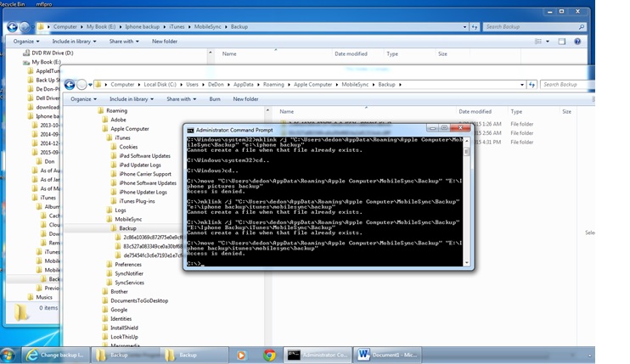The height and width of the screenshot is (364, 630).
Task: Open Include in library in rear Explorer
Action: [x=74, y=42]
